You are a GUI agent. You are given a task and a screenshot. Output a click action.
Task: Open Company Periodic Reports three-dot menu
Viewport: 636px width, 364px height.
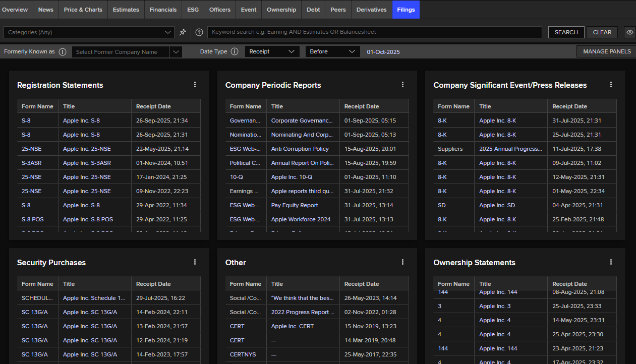click(402, 85)
